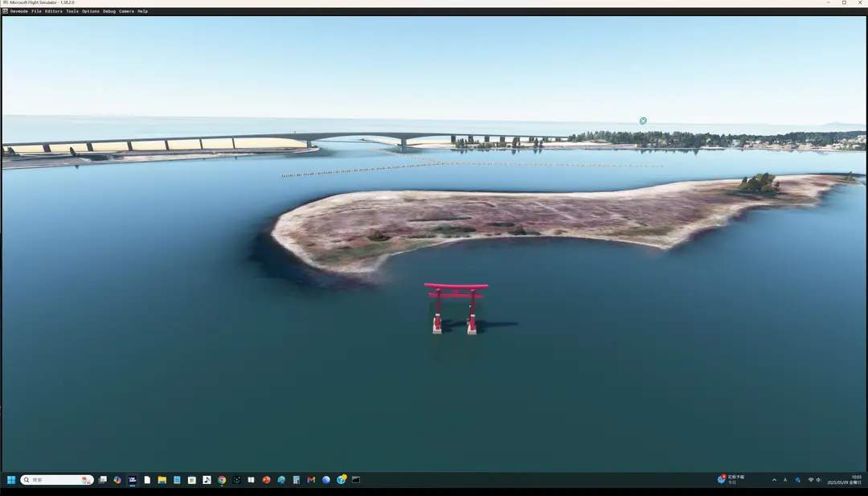The image size is (868, 496).
Task: Switch to Google Chrome in the taskbar
Action: [x=222, y=480]
